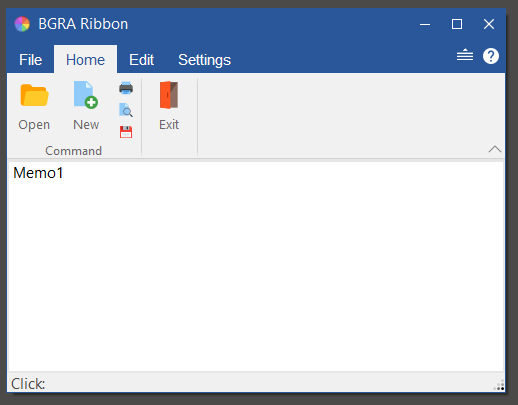The width and height of the screenshot is (518, 405).
Task: Maximize the BGRA Ribbon window
Action: tap(457, 24)
